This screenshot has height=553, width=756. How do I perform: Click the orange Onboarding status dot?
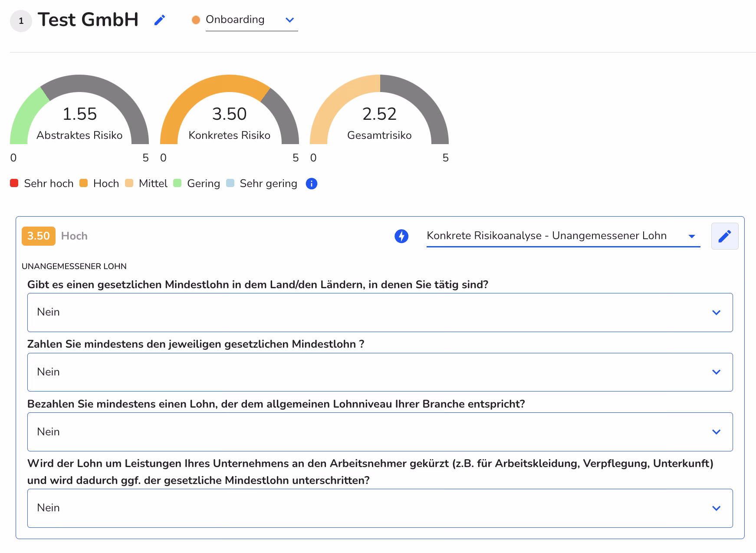(196, 20)
